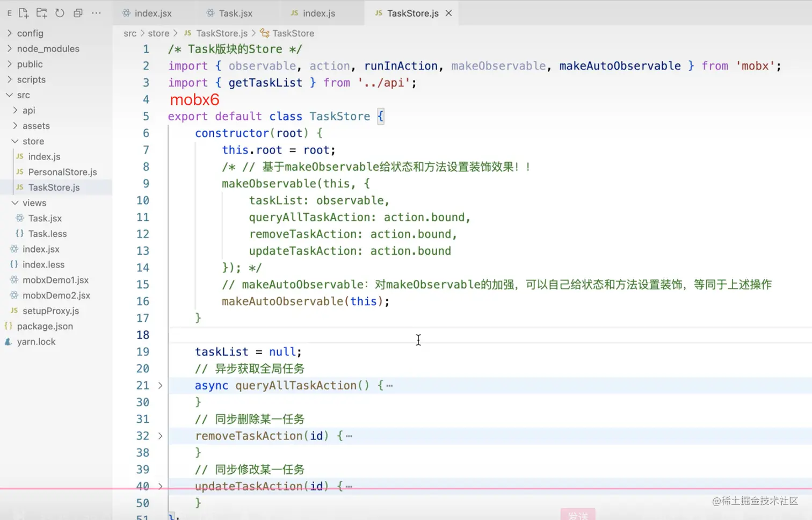Image resolution: width=812 pixels, height=520 pixels.
Task: Open package.json in the file tree
Action: click(45, 327)
